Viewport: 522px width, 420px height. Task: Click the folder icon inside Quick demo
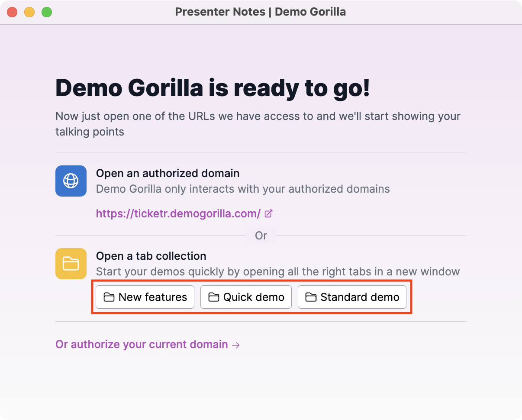pyautogui.click(x=214, y=297)
